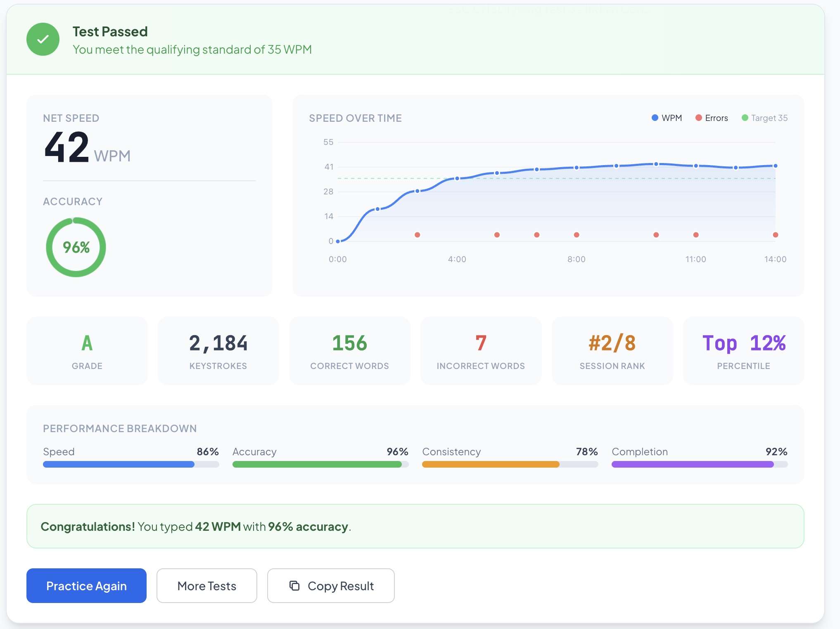Click the 11:00 axis label
Viewport: 840px width, 629px height.
pos(696,259)
